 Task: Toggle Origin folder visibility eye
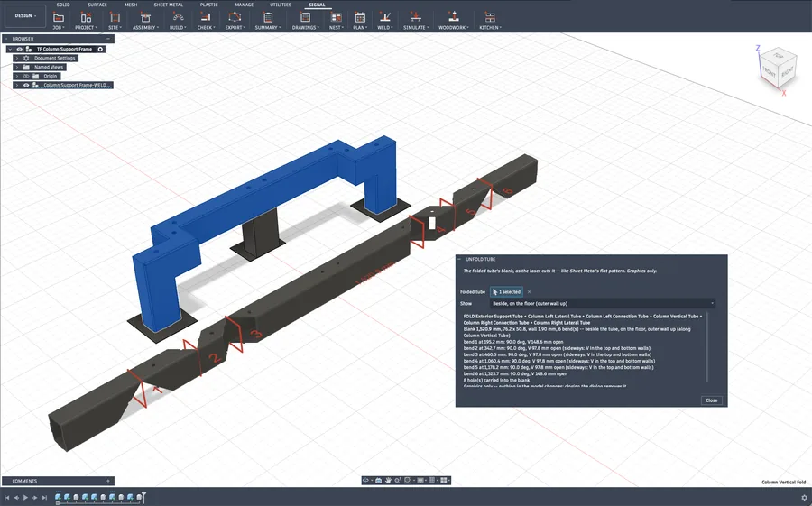(26, 76)
